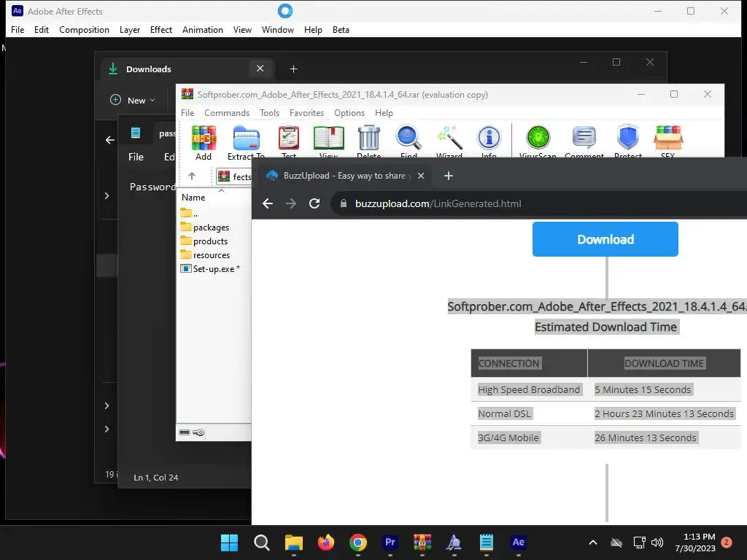
Task: Click the WinRAR status bar drive icon
Action: (185, 432)
